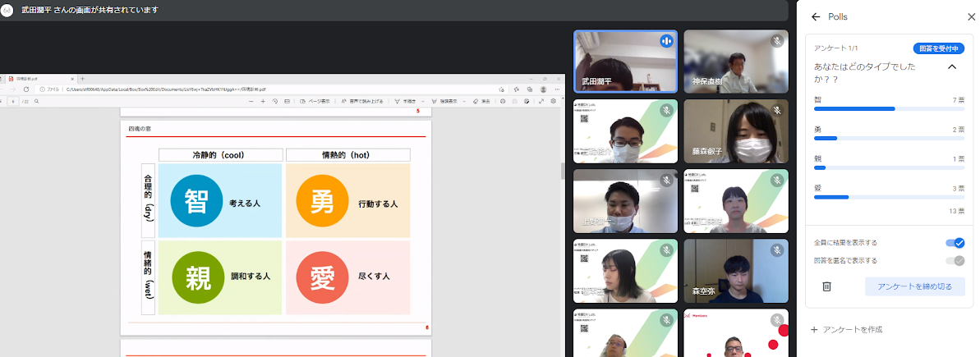The width and height of the screenshot is (980, 357).
Task: Click the 智 blue circle on slide
Action: (196, 200)
